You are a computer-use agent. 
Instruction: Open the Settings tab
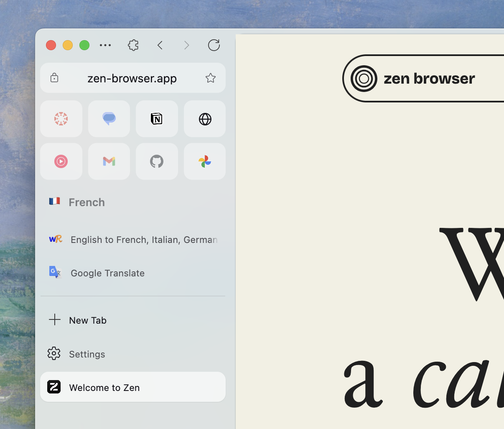point(133,354)
